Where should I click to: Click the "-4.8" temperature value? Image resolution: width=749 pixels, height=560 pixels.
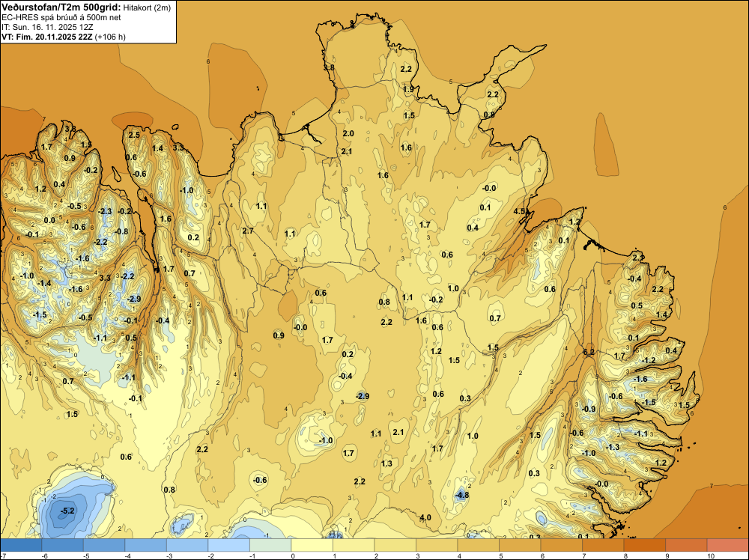(462, 495)
